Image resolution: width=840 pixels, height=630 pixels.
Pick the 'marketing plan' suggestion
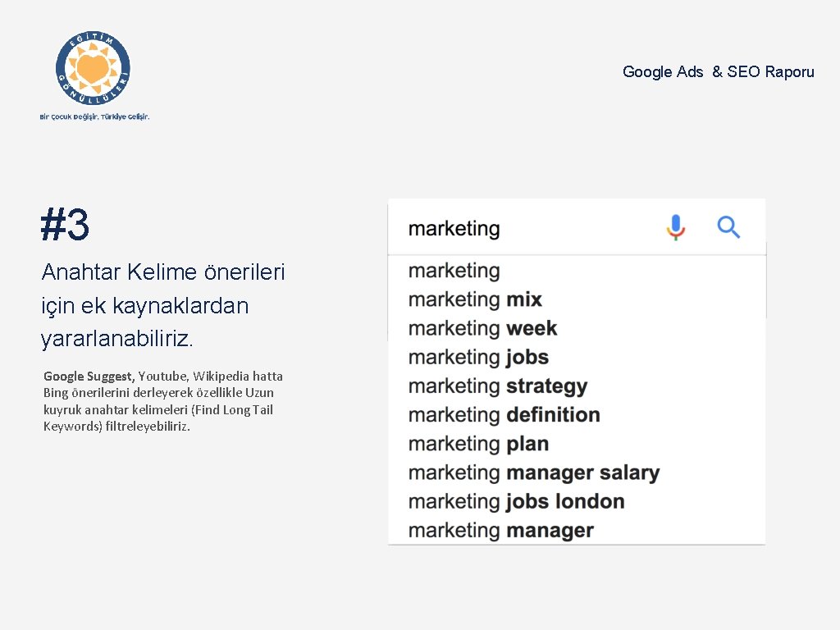coord(478,444)
